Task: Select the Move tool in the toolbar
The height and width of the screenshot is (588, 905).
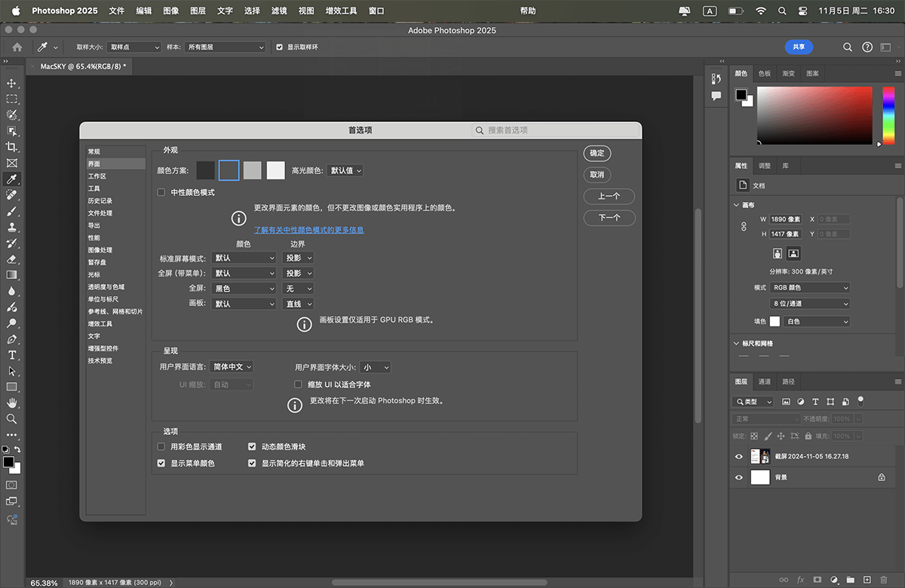Action: click(x=11, y=83)
